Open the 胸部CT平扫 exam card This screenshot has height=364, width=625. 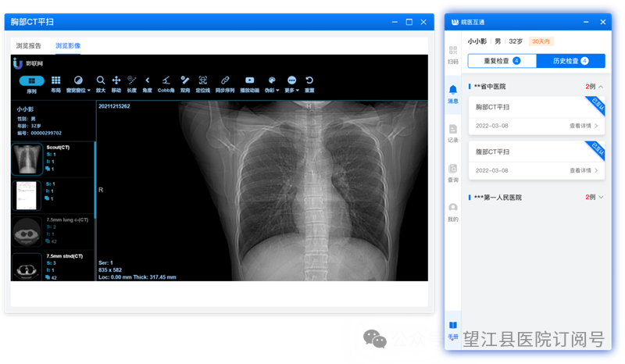537,116
